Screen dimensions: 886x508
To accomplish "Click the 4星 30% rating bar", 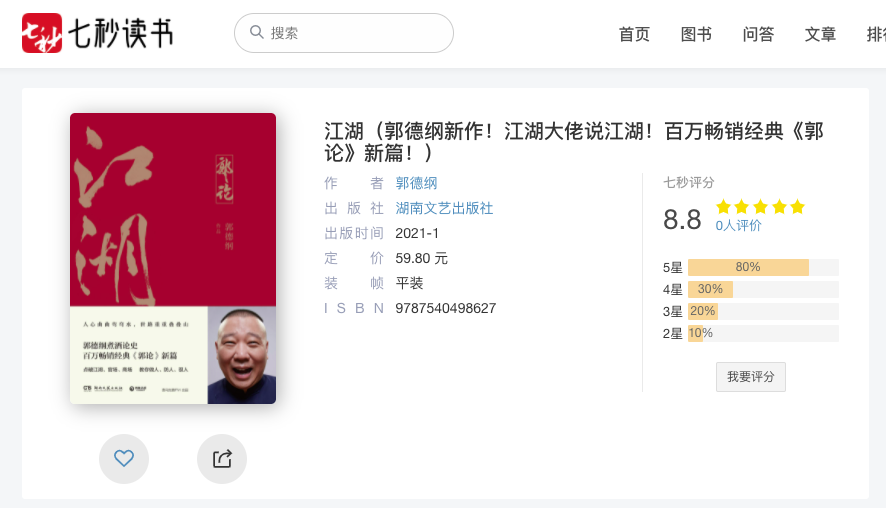I will click(763, 289).
